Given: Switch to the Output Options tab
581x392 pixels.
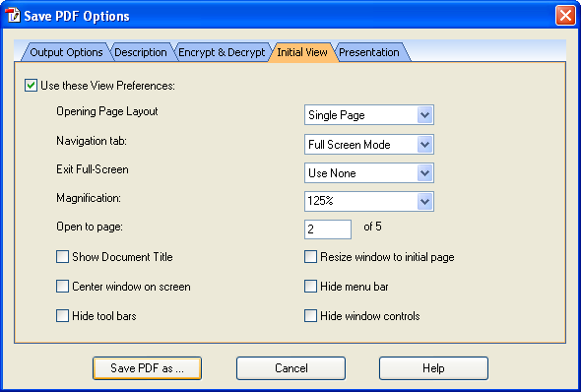Looking at the screenshot, I should (66, 52).
